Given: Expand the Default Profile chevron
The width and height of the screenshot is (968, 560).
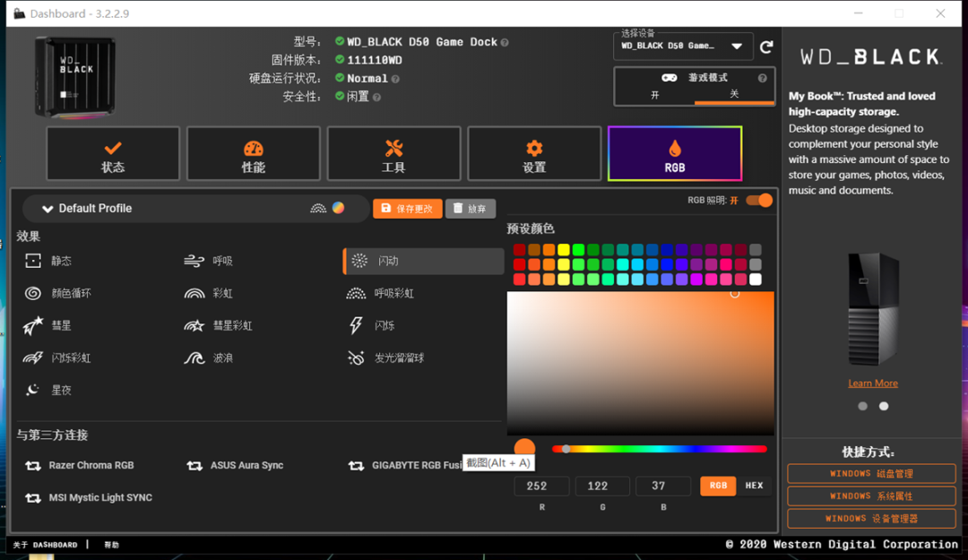Looking at the screenshot, I should click(47, 209).
